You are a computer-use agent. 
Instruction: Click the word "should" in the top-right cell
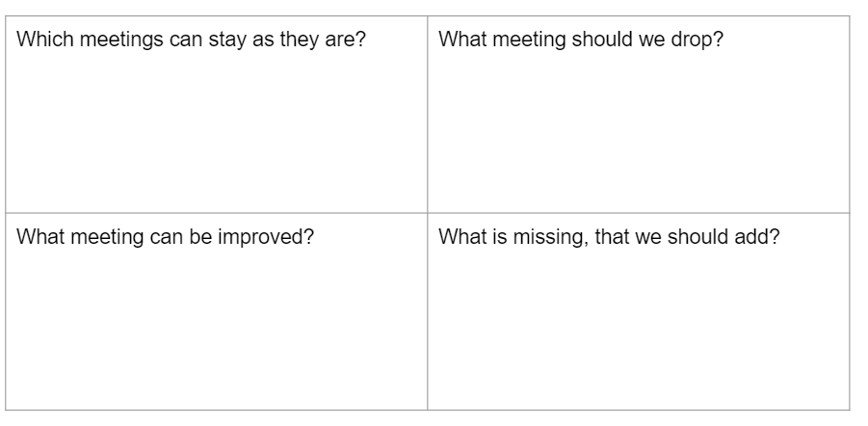coord(609,41)
